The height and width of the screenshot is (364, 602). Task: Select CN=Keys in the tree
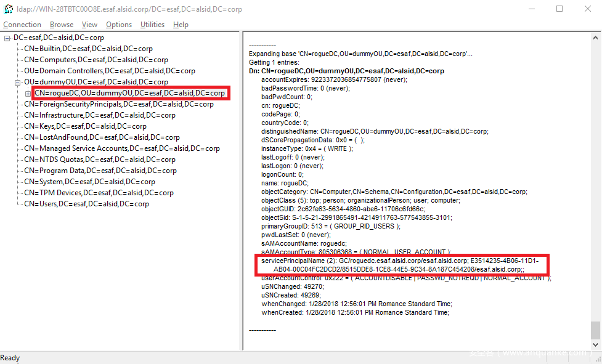[x=85, y=127]
